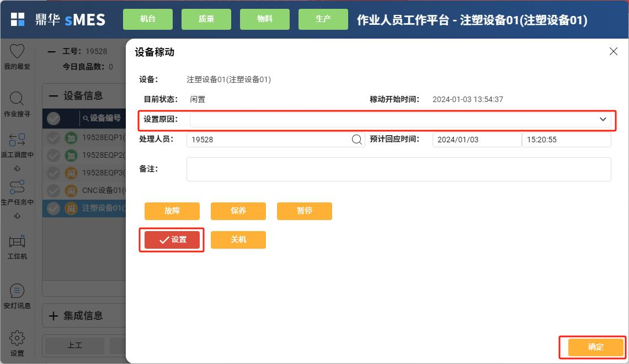Open 安灯讯息 message icon
Screen dimensions: 629x364
coord(17,291)
